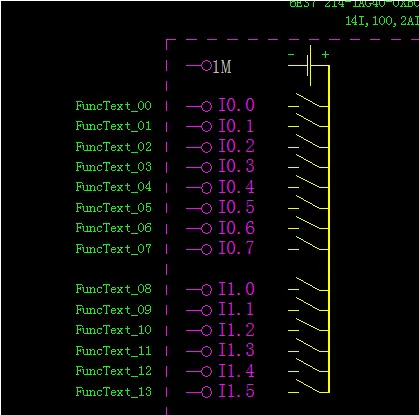Select the FuncText_02 label
Viewport: 419px width, 415px height.
pos(113,147)
